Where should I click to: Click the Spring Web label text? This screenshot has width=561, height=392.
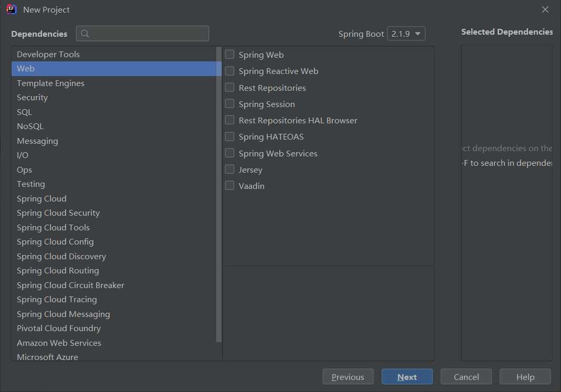261,55
